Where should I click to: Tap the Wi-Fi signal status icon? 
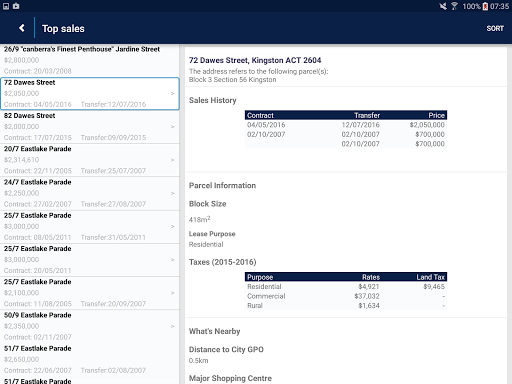pos(454,6)
